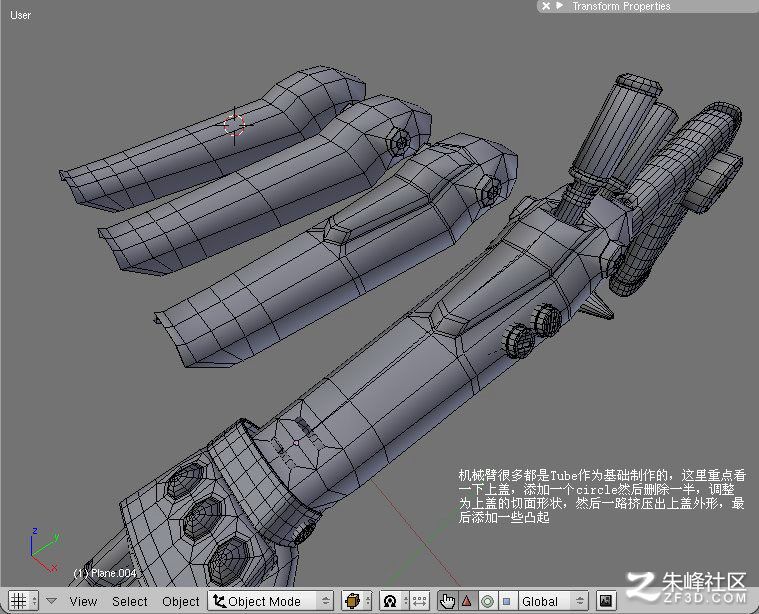Enable the translate manipulator triangle icon
Screen dimensions: 759x614
[467, 601]
